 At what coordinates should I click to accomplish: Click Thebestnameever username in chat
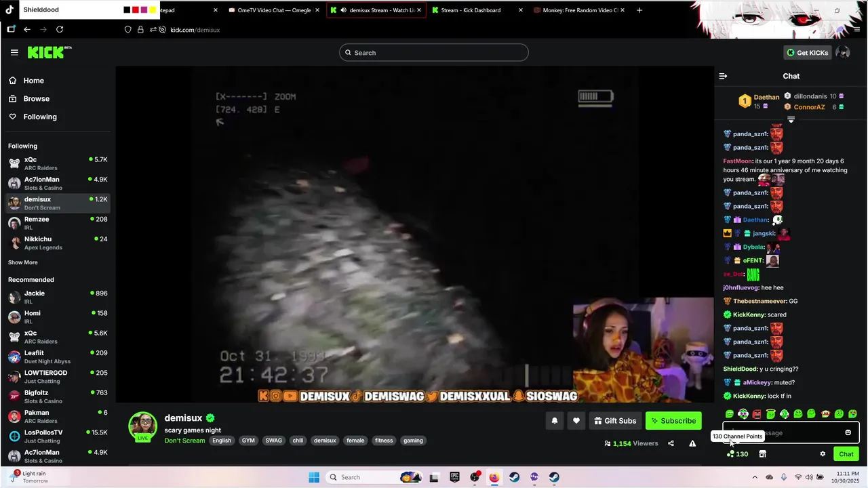coord(759,301)
